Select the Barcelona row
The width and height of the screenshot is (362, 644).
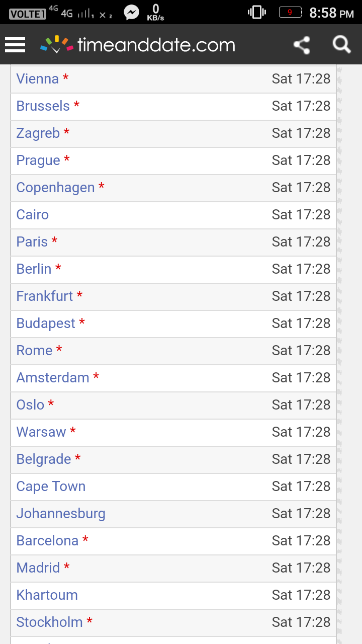(x=173, y=541)
